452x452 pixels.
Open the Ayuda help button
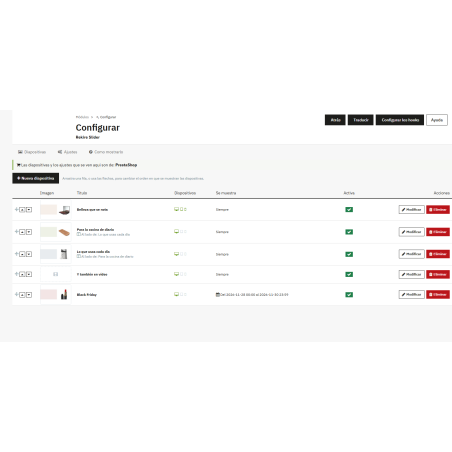(437, 120)
